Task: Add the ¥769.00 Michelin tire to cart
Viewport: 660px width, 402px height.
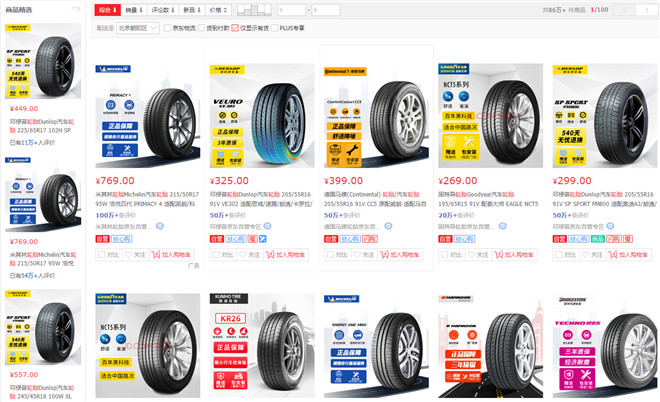Action: tap(171, 255)
